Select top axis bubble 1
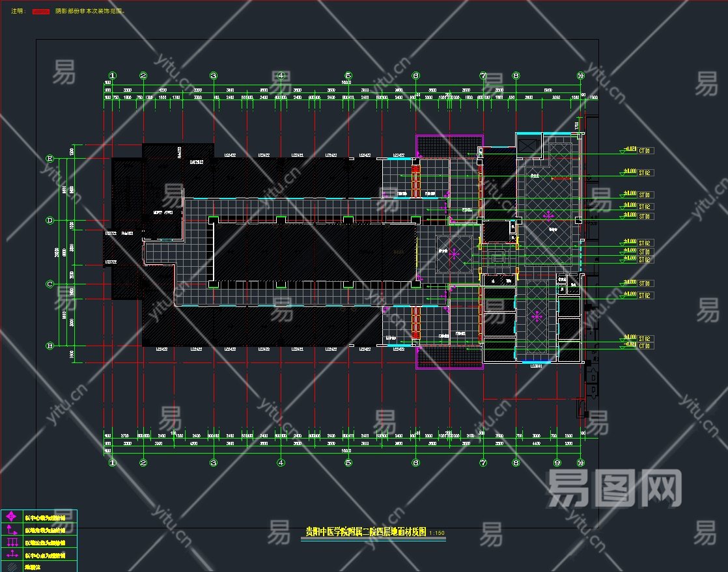 (x=113, y=75)
